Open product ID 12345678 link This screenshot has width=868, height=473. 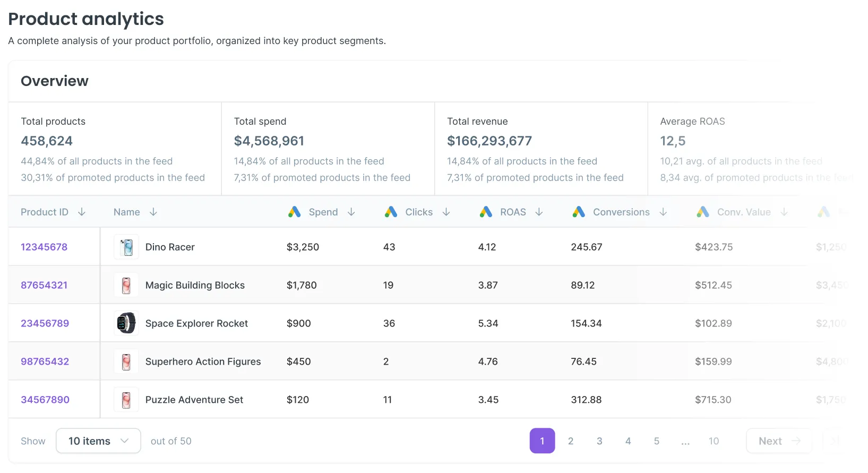pyautogui.click(x=44, y=247)
